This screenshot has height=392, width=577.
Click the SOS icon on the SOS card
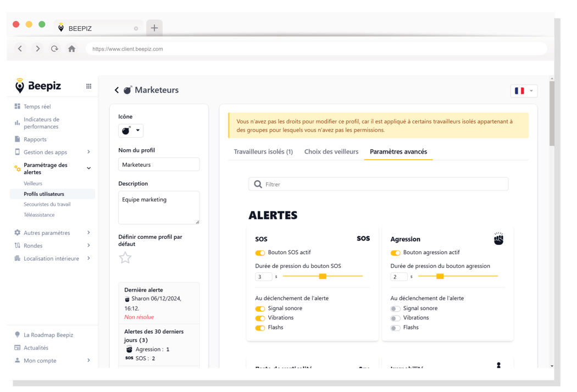pyautogui.click(x=363, y=238)
